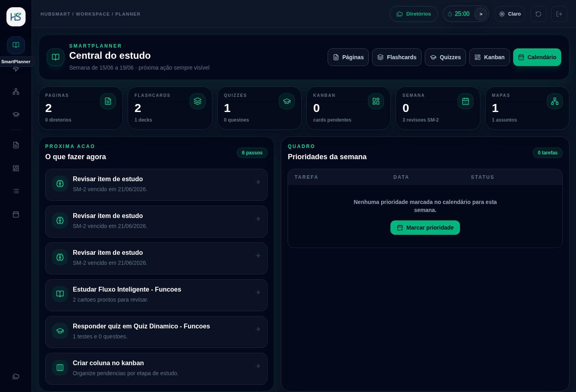This screenshot has width=576, height=392.
Task: Click the '0 tarefas' badge
Action: [x=548, y=153]
